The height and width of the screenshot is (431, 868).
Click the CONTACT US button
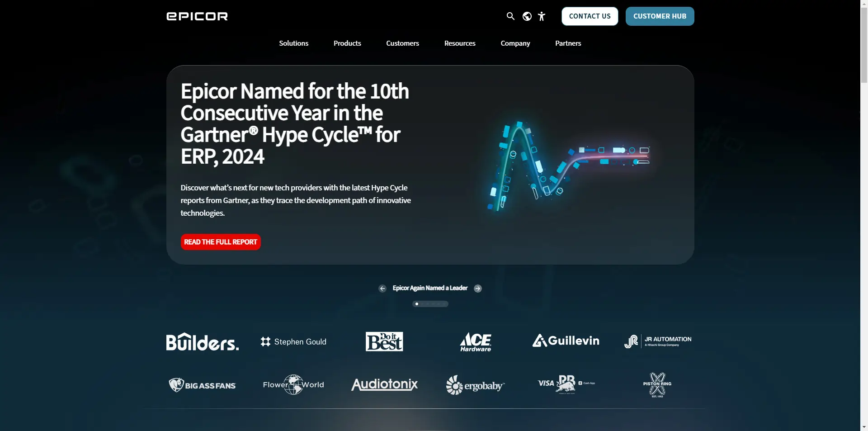[590, 16]
